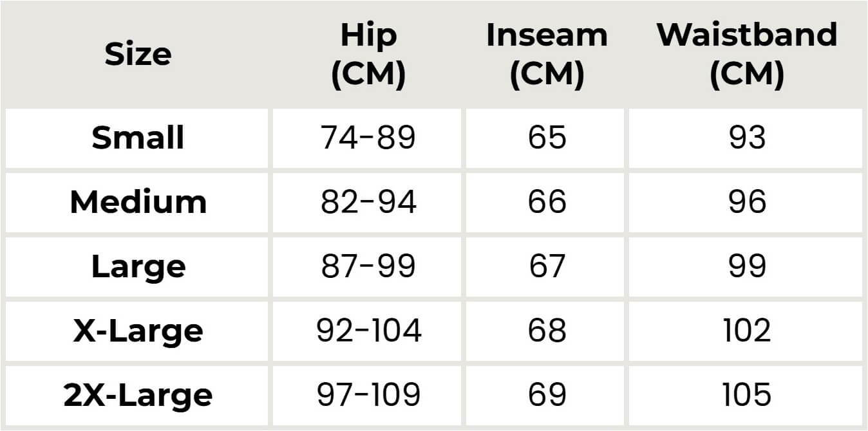The width and height of the screenshot is (868, 431).
Task: Select the Hip (CM) column header
Action: 368,55
